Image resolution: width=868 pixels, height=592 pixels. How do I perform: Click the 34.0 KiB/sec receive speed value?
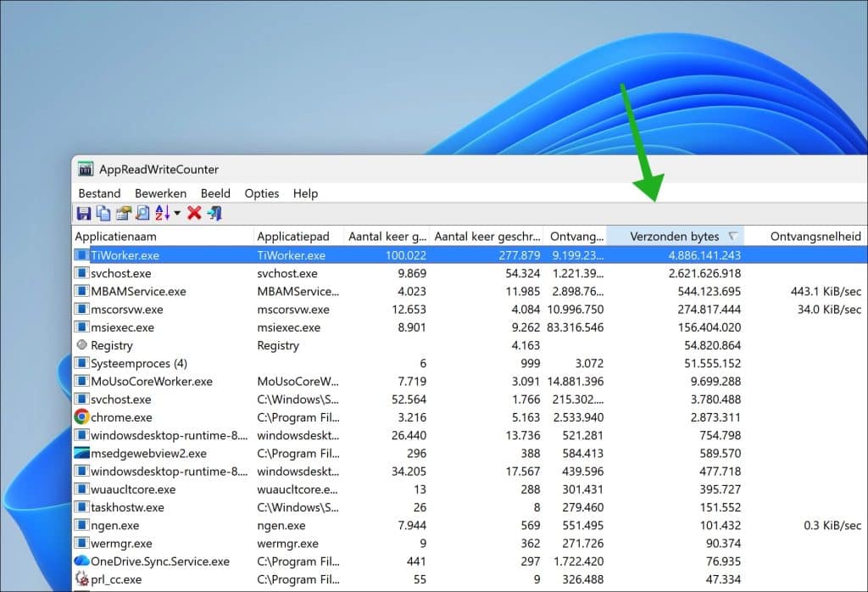829,310
